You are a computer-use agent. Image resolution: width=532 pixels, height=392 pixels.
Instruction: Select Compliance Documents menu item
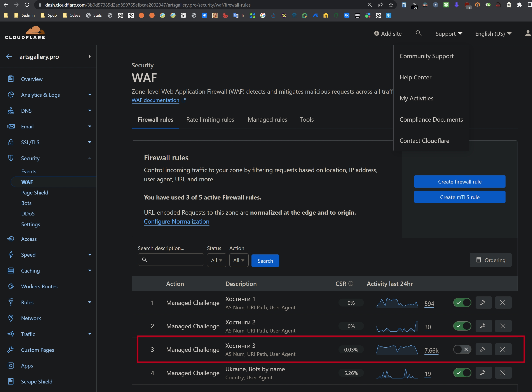tap(431, 120)
